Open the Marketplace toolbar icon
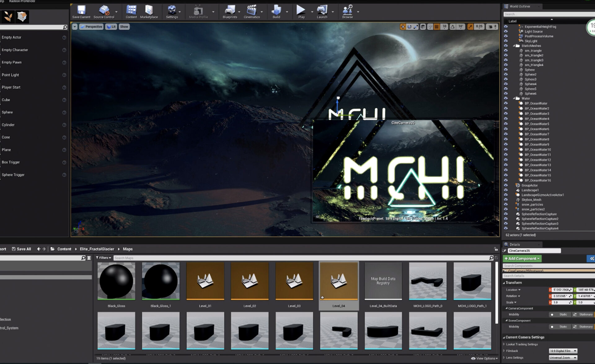Screen dimensions: 595x364 tap(149, 12)
